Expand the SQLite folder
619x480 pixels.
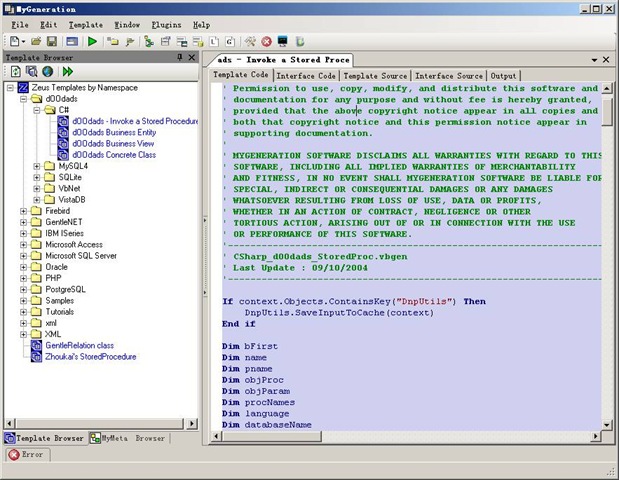pyautogui.click(x=37, y=177)
